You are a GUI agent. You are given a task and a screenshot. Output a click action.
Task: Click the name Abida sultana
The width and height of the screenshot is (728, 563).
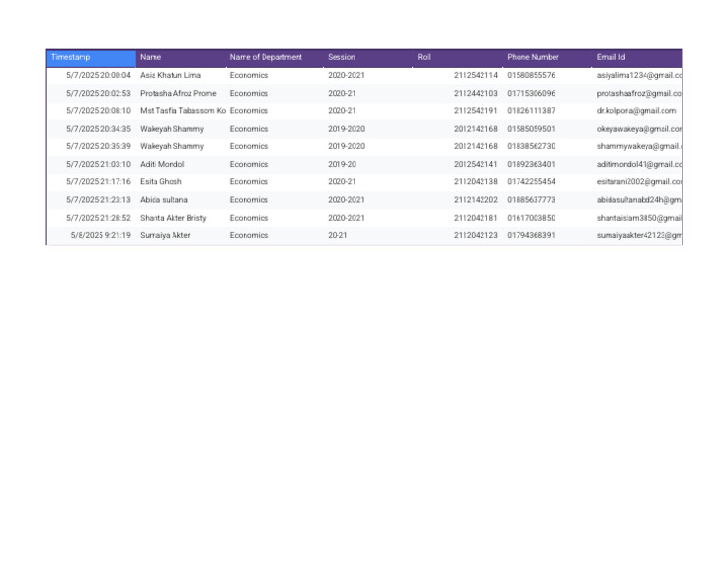[164, 200]
